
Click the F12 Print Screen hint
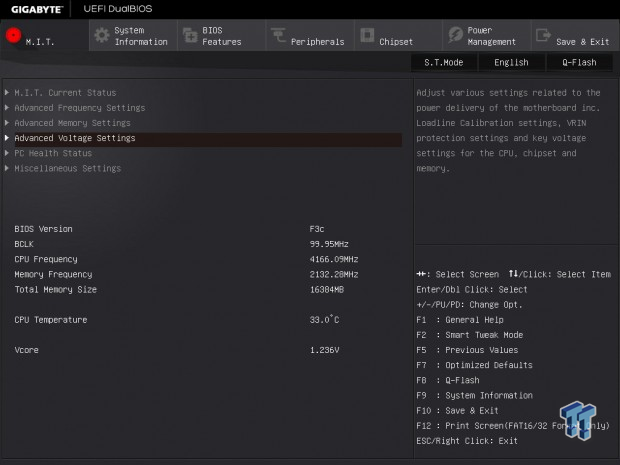coord(513,426)
